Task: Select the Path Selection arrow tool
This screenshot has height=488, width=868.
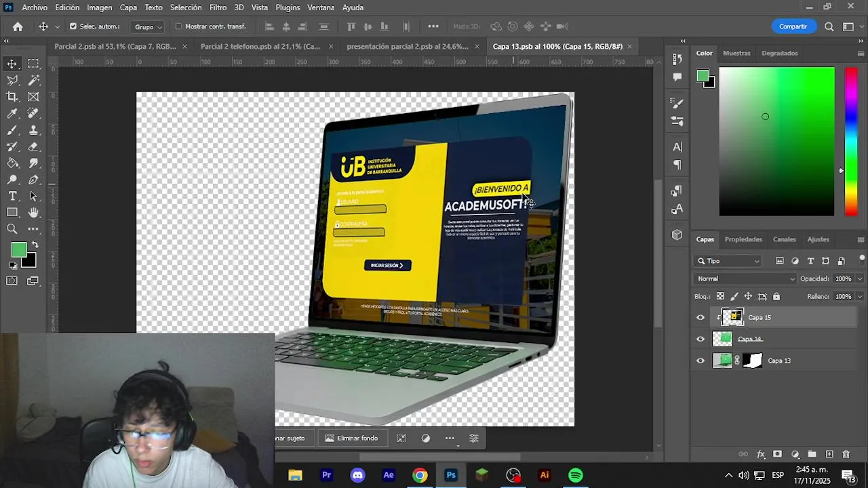Action: [x=33, y=196]
